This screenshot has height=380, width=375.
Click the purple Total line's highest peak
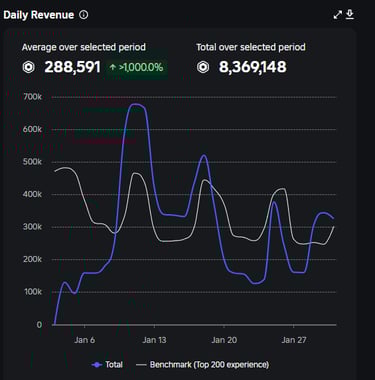point(135,105)
